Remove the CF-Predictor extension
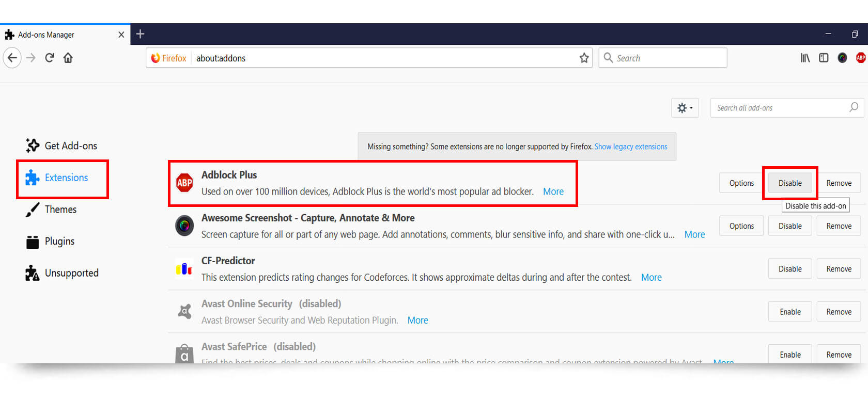 pyautogui.click(x=839, y=269)
